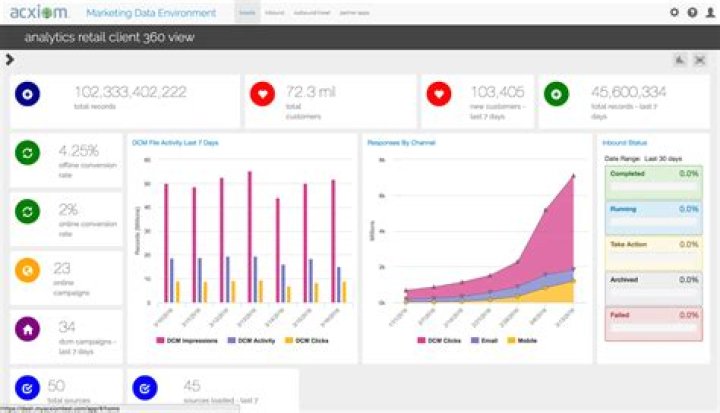
Task: Open settings gear icon in header
Action: pos(673,13)
